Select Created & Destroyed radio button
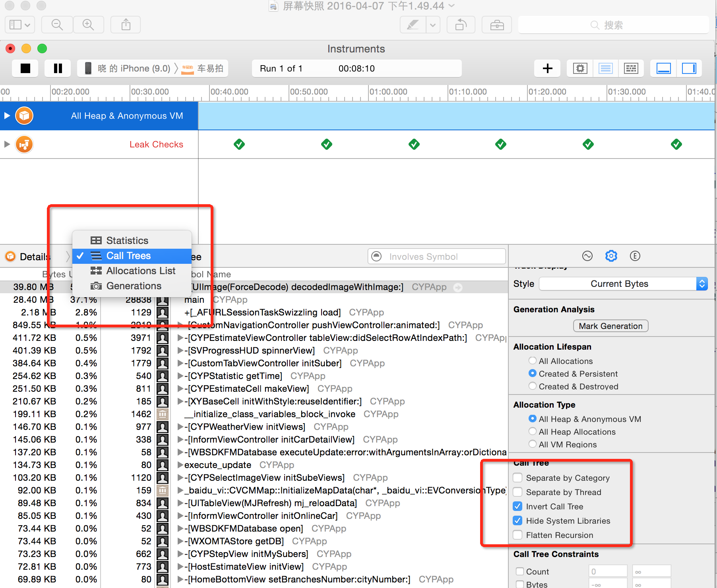Screen dimensions: 717x588 pyautogui.click(x=533, y=386)
